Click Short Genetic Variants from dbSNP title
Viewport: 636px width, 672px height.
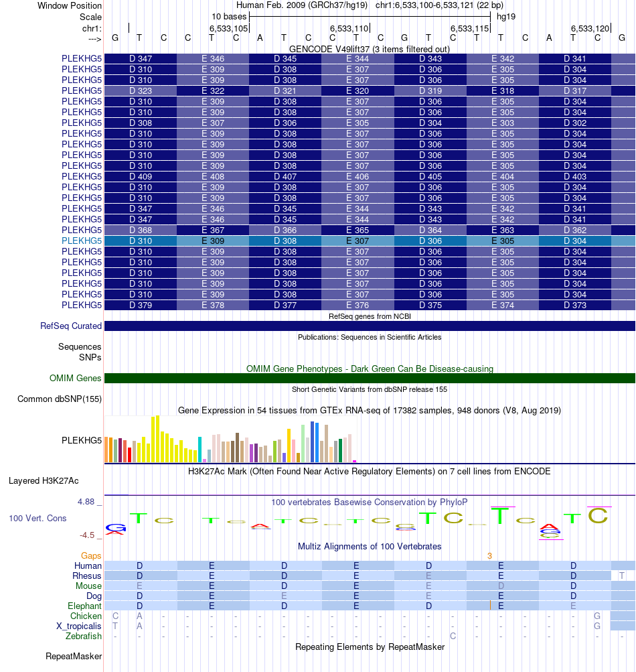click(x=370, y=389)
